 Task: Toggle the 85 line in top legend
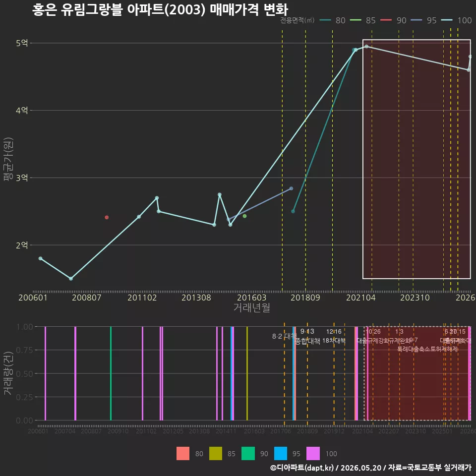pyautogui.click(x=363, y=20)
